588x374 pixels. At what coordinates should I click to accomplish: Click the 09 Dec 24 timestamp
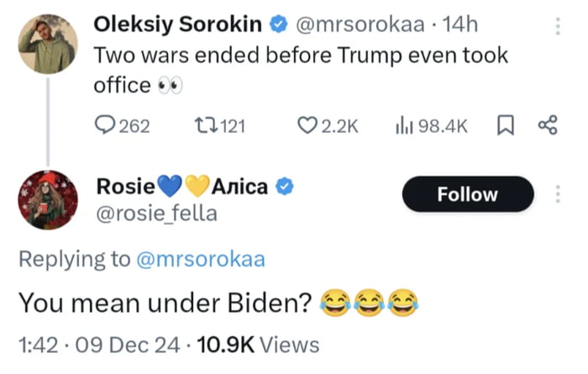click(128, 345)
